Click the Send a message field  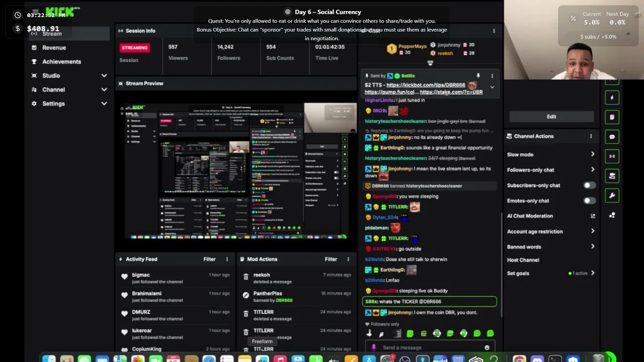tap(430, 347)
